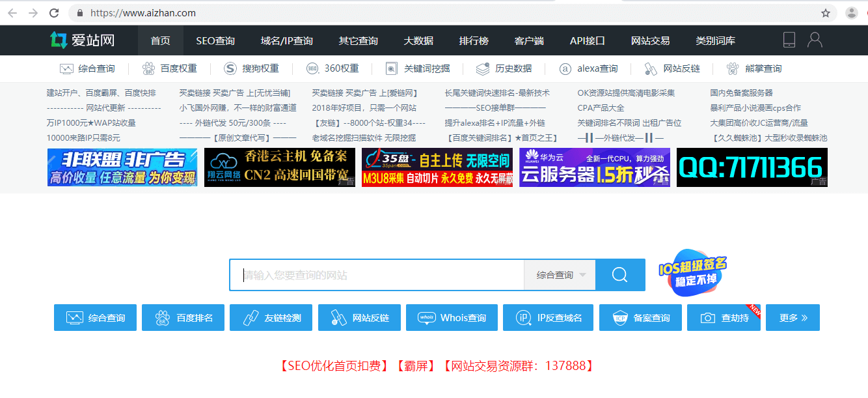The width and height of the screenshot is (868, 398).
Task: Click the 查劫持 button
Action: 724,318
